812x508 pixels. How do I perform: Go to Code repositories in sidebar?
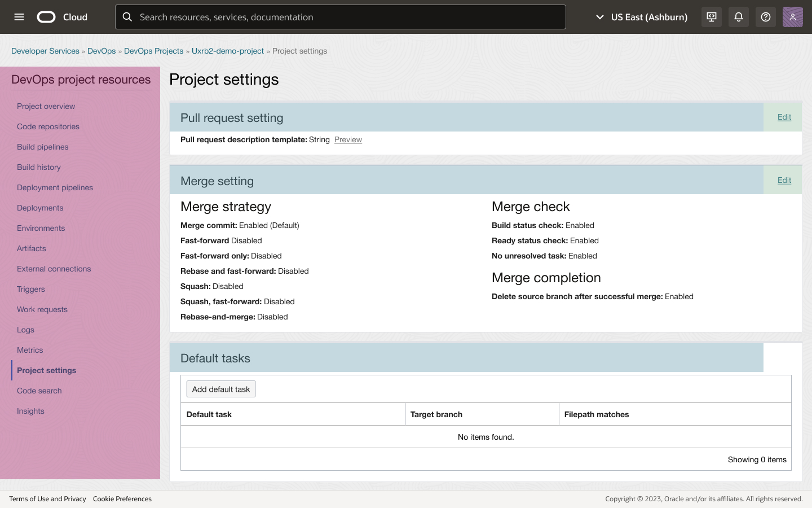pyautogui.click(x=48, y=126)
